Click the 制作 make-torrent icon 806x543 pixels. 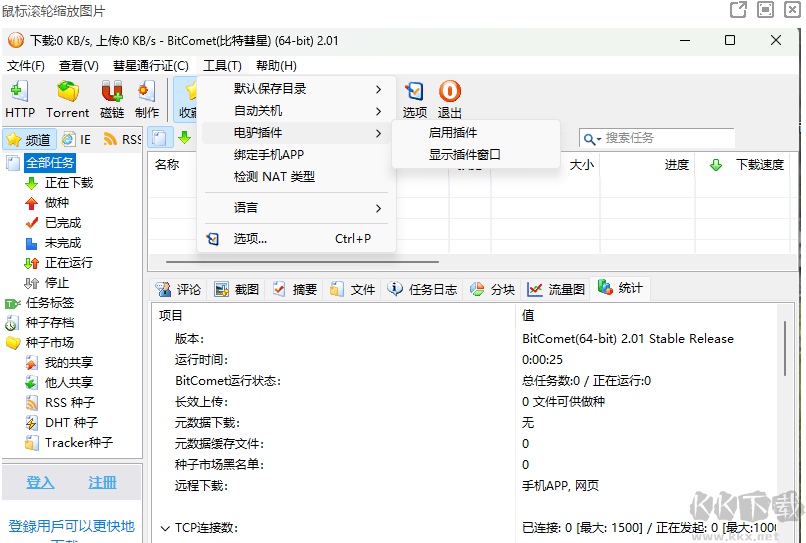[147, 99]
